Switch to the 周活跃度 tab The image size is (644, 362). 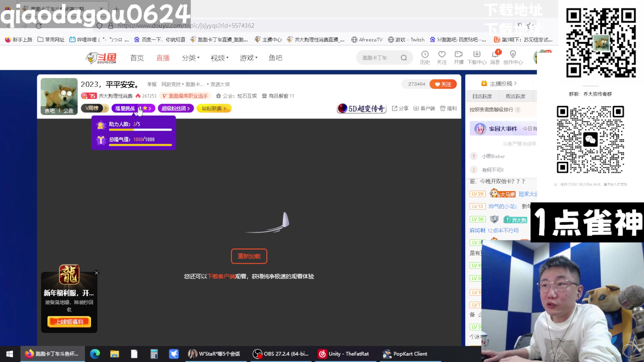point(515,96)
